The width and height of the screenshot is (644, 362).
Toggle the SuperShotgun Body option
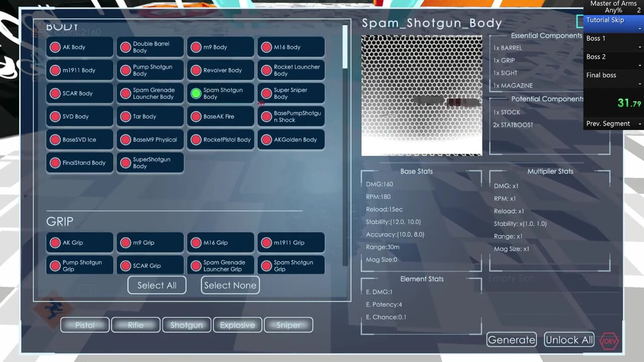pos(125,163)
